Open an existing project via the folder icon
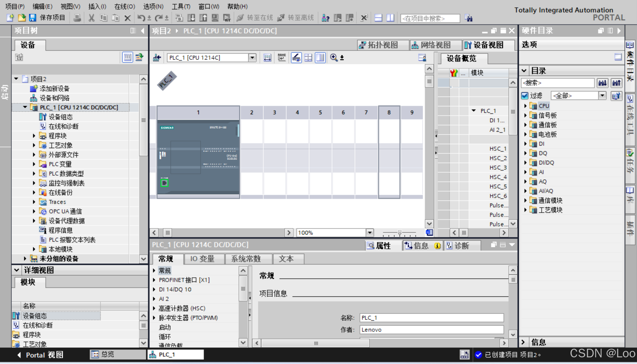The image size is (637, 364). tap(22, 18)
